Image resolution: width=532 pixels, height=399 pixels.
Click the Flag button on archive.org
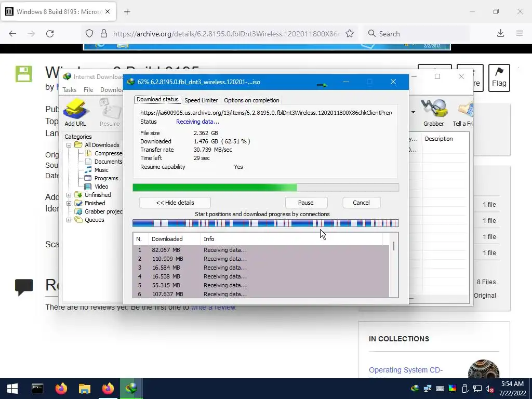click(499, 78)
